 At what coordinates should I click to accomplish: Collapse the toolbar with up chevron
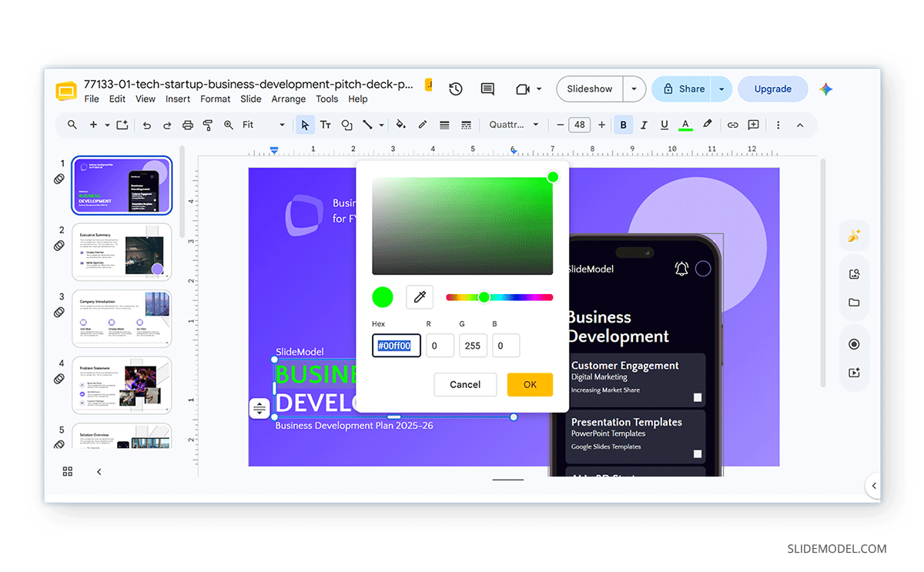click(800, 125)
